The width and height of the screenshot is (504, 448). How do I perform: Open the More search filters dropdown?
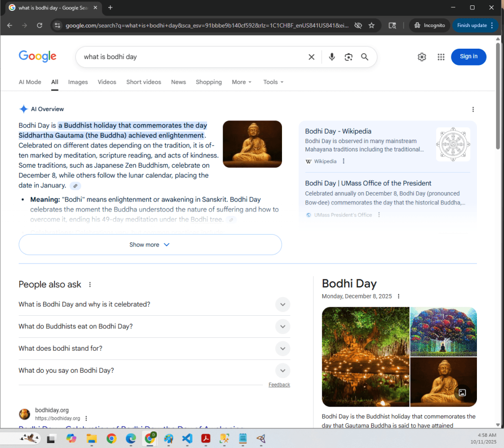242,82
